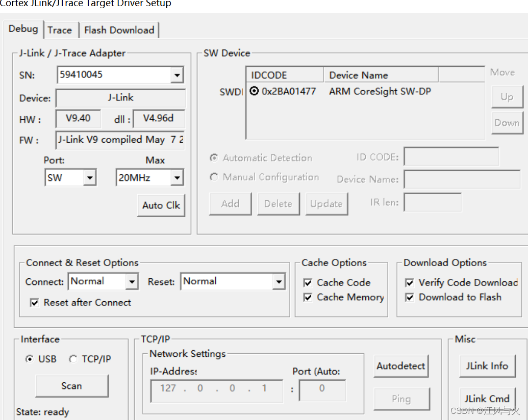
Task: Click the IDCODE column header
Action: (285, 75)
